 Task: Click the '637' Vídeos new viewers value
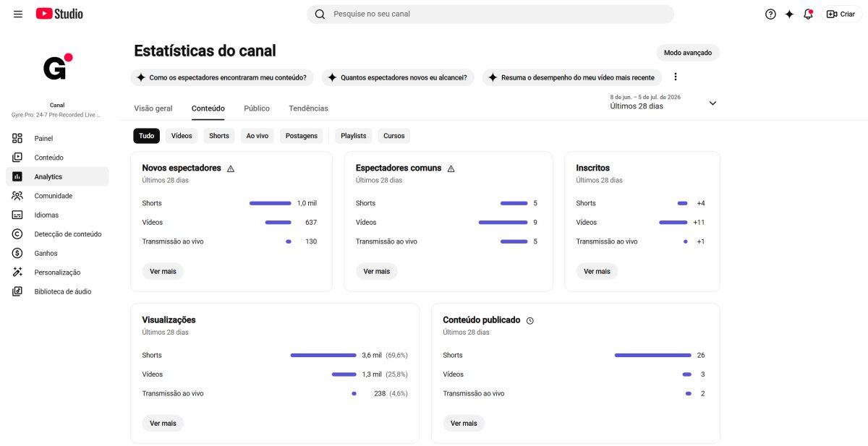tap(311, 223)
